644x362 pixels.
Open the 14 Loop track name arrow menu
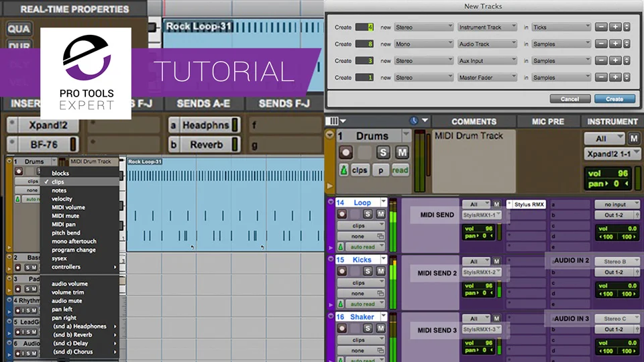coord(384,202)
